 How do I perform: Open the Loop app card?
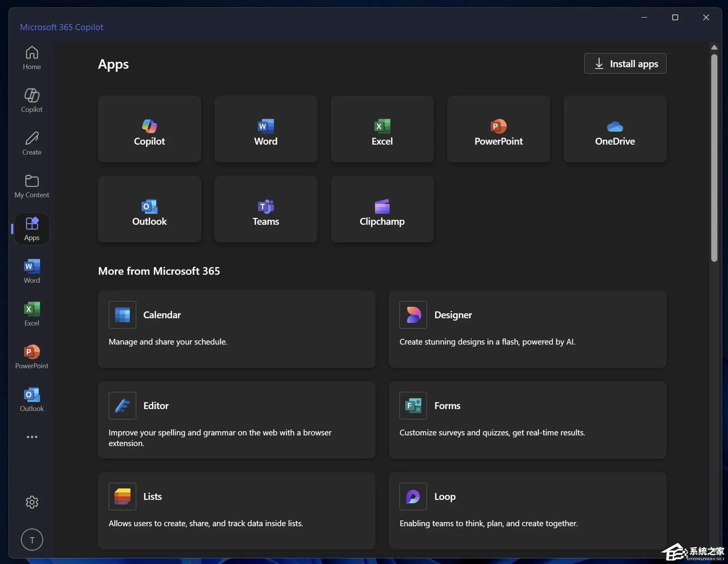tap(527, 511)
